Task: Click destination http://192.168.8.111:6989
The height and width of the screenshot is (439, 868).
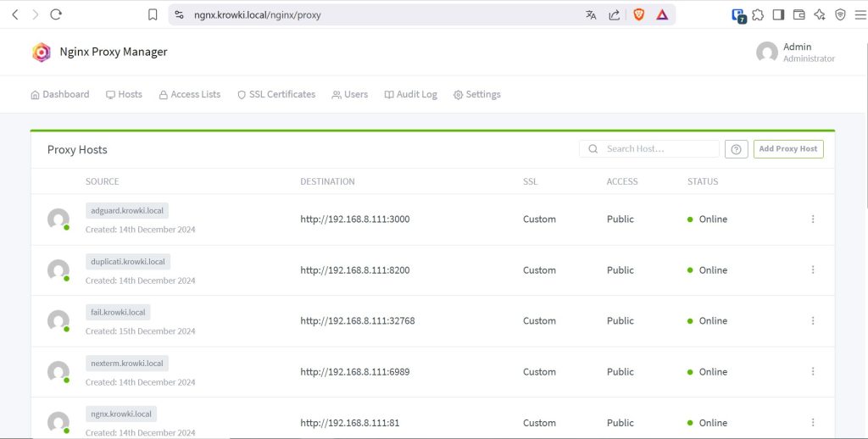Action: (355, 372)
